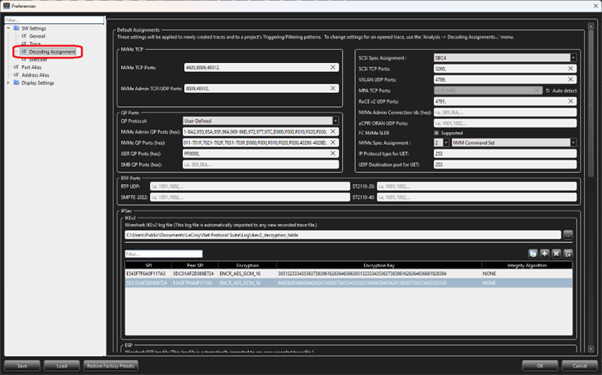Click the Save button
602x375 pixels.
tap(22, 366)
